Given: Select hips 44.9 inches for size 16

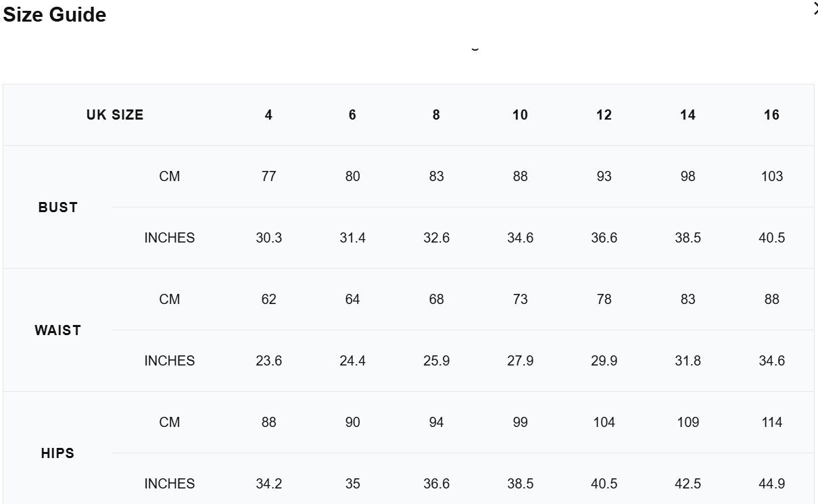Looking at the screenshot, I should 771,484.
